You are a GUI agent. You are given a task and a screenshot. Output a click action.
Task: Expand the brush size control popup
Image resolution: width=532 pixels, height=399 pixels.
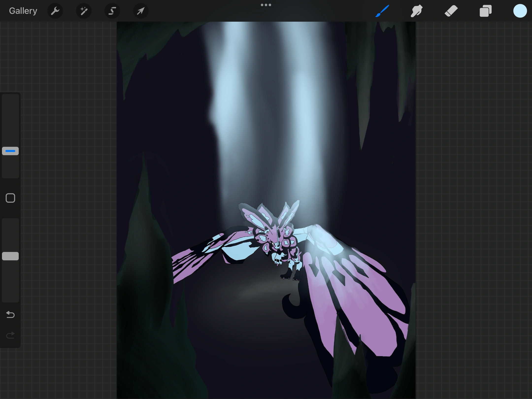[10, 151]
